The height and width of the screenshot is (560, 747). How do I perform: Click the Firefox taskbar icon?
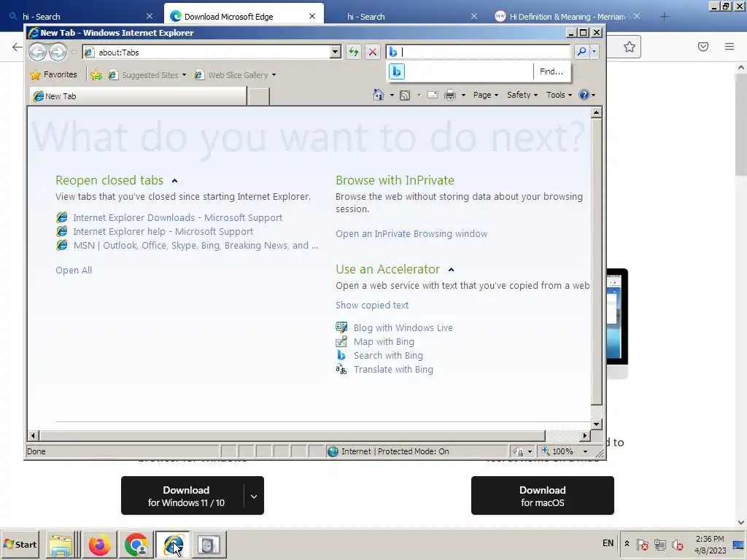(99, 545)
